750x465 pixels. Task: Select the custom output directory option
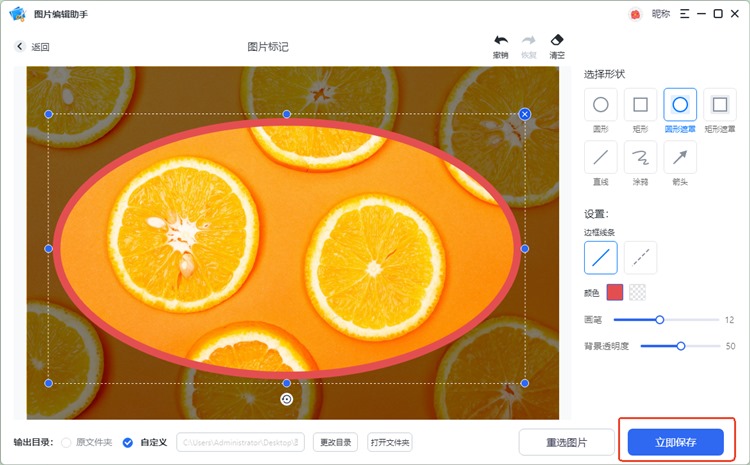click(127, 442)
